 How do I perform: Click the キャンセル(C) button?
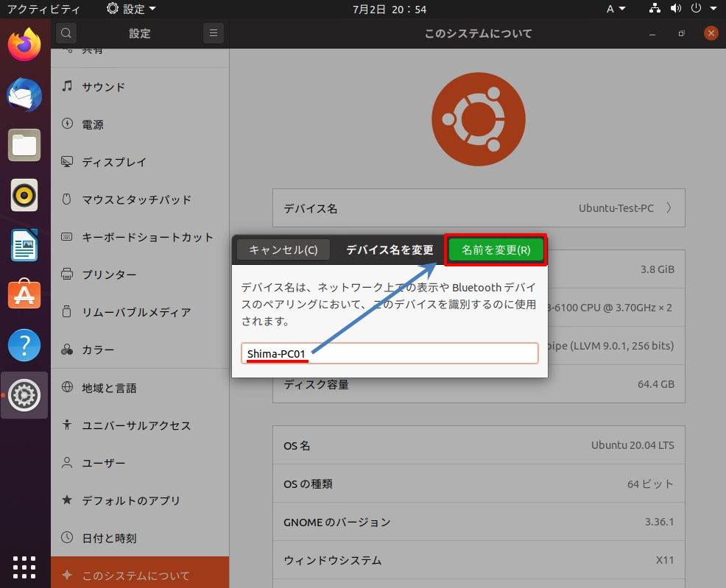pos(283,249)
